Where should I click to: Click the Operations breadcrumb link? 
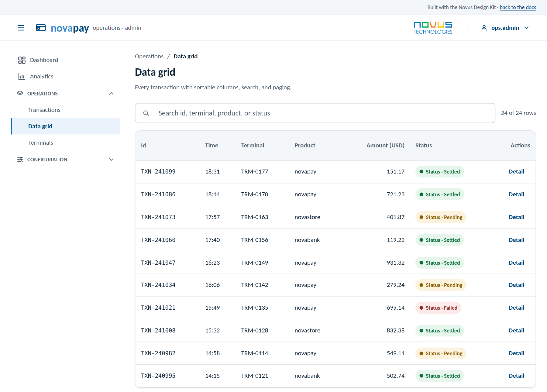tap(149, 57)
